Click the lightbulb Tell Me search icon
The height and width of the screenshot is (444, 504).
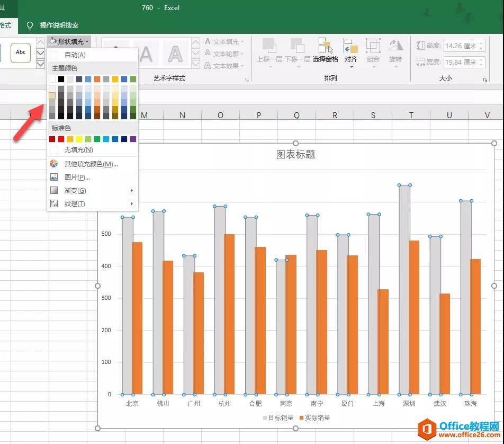pyautogui.click(x=30, y=25)
